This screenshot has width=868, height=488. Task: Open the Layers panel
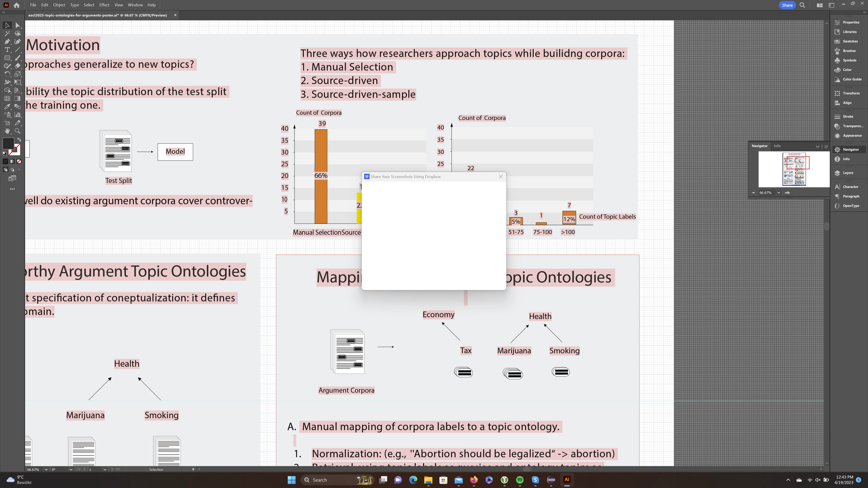[x=848, y=173]
